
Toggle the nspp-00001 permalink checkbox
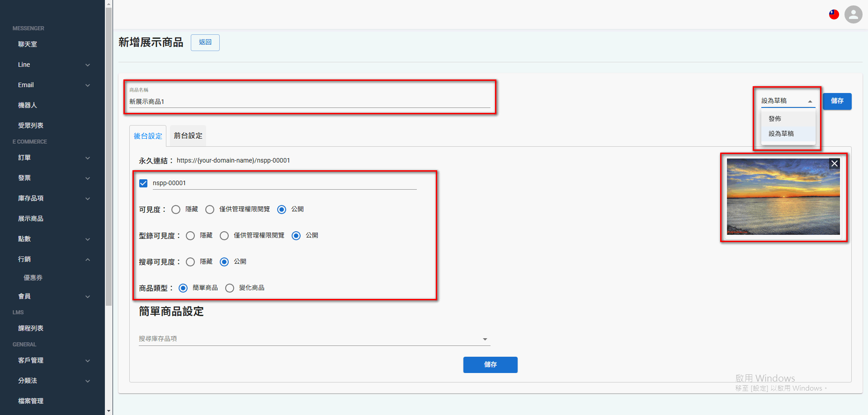pyautogui.click(x=143, y=183)
